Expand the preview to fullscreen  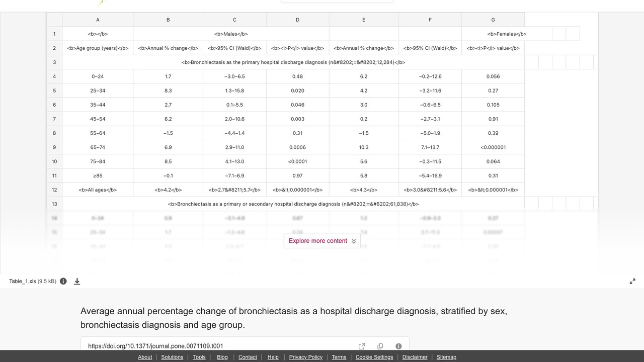(x=632, y=281)
